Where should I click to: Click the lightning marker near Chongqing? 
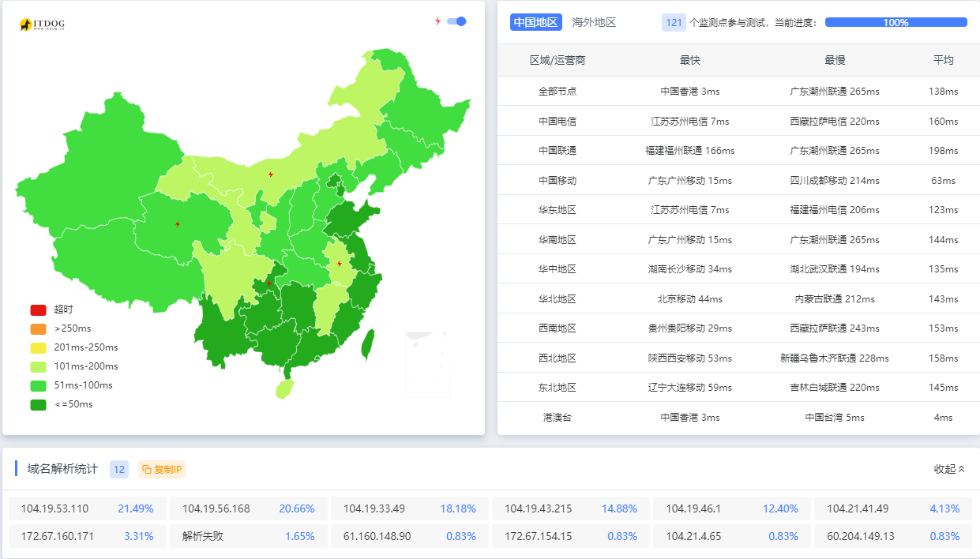click(x=271, y=283)
